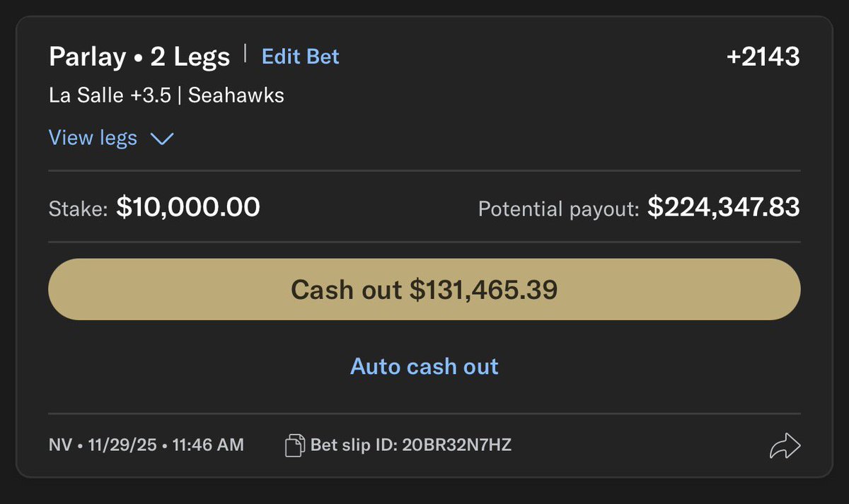Click the Edit Bet link
The width and height of the screenshot is (849, 504).
click(x=301, y=57)
